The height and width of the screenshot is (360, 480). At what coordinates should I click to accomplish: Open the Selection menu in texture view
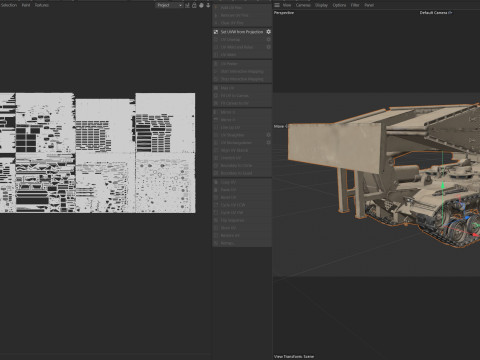pos(9,5)
